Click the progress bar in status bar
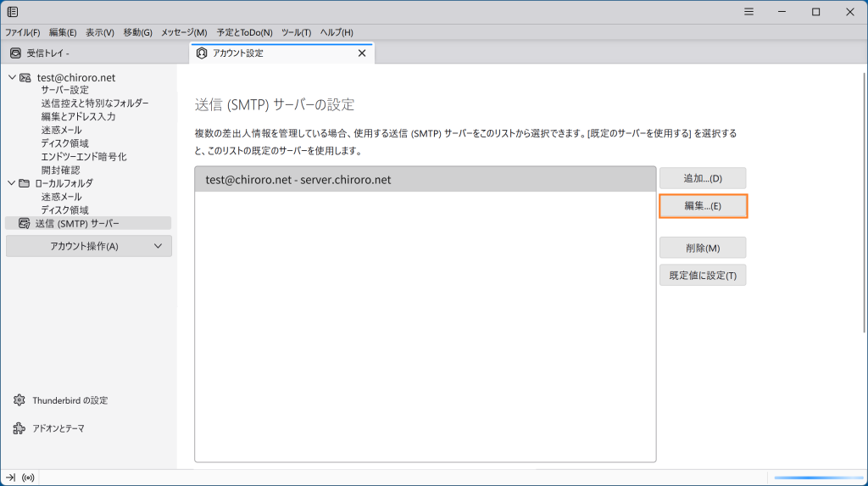This screenshot has width=868, height=486. 819,478
